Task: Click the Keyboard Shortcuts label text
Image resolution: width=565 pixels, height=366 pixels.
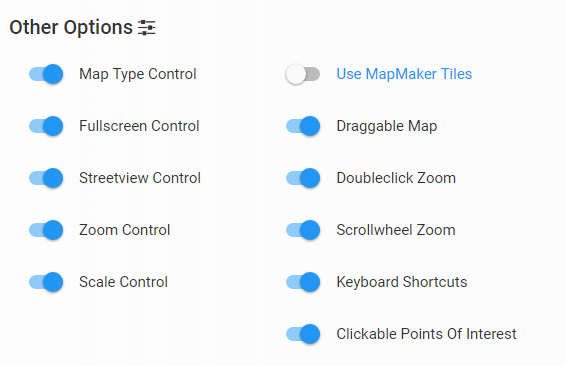Action: pos(402,282)
